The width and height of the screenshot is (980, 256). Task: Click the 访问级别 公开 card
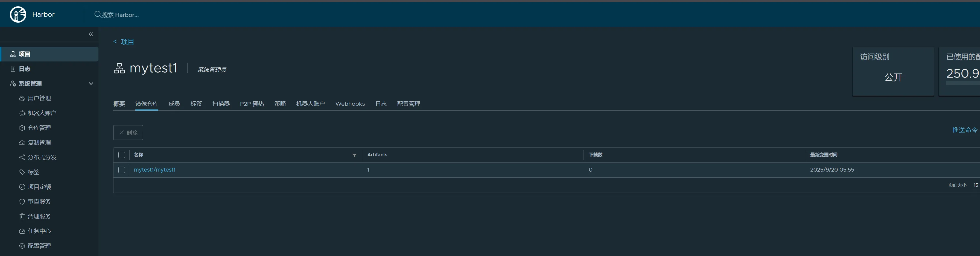pyautogui.click(x=893, y=72)
